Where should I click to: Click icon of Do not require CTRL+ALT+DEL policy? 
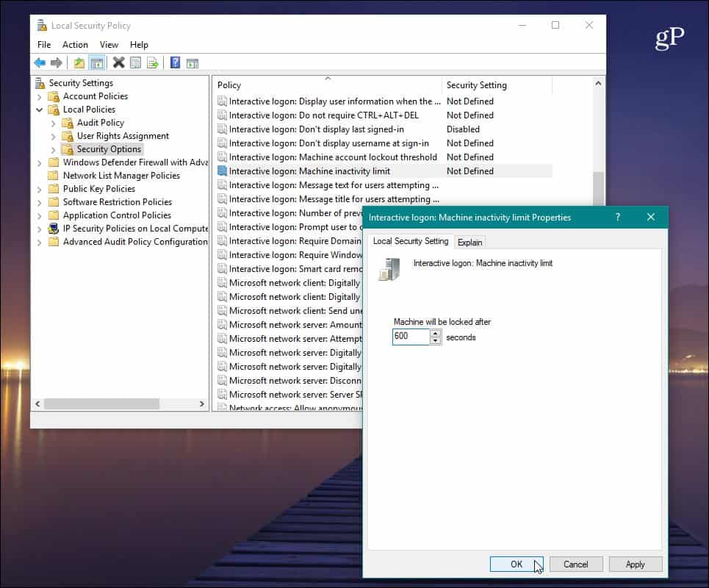pos(222,115)
